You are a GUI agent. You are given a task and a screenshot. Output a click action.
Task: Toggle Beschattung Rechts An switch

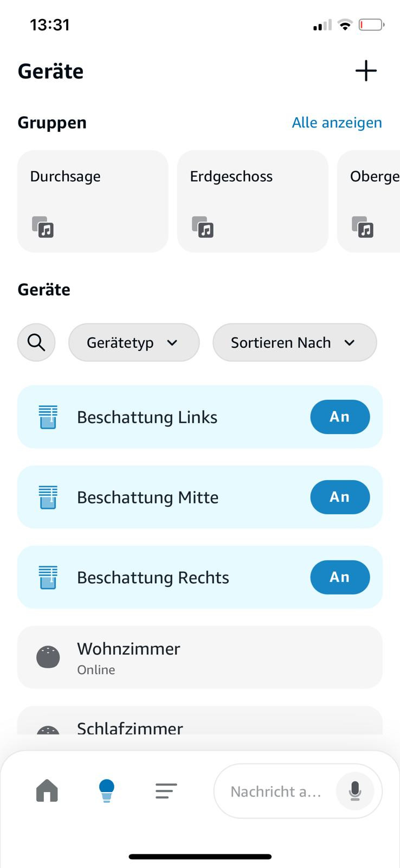(x=340, y=577)
